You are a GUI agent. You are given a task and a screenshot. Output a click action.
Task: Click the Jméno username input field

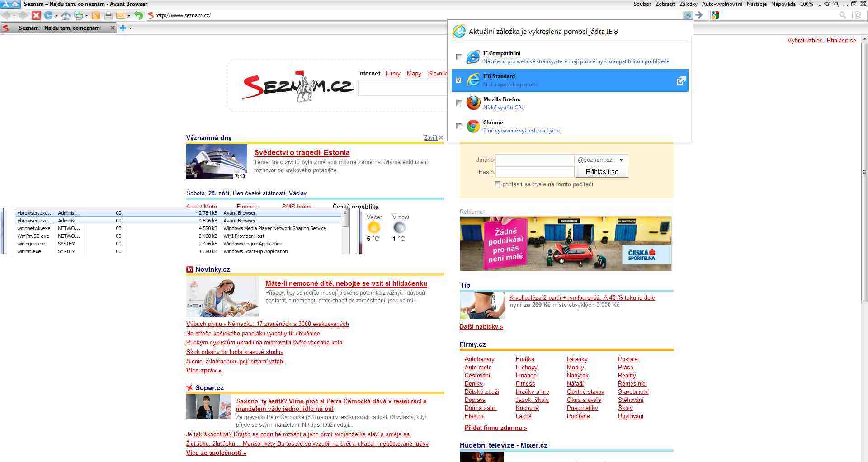click(x=535, y=160)
